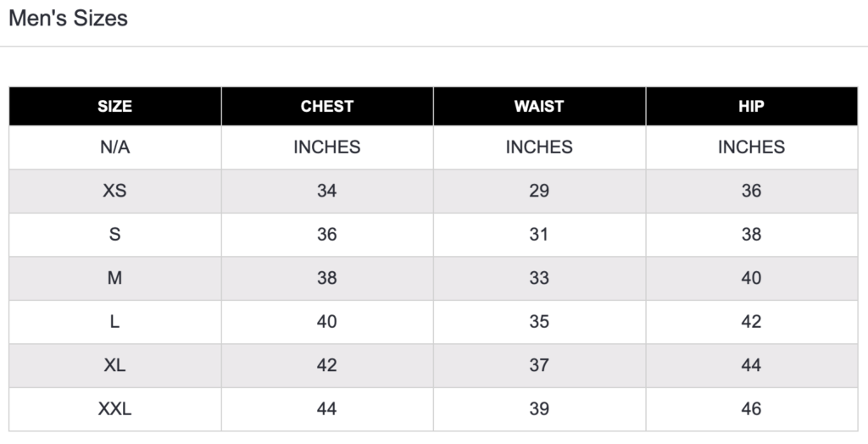Select the HIP column header
Viewport: 868px width, 444px height.
tap(752, 106)
